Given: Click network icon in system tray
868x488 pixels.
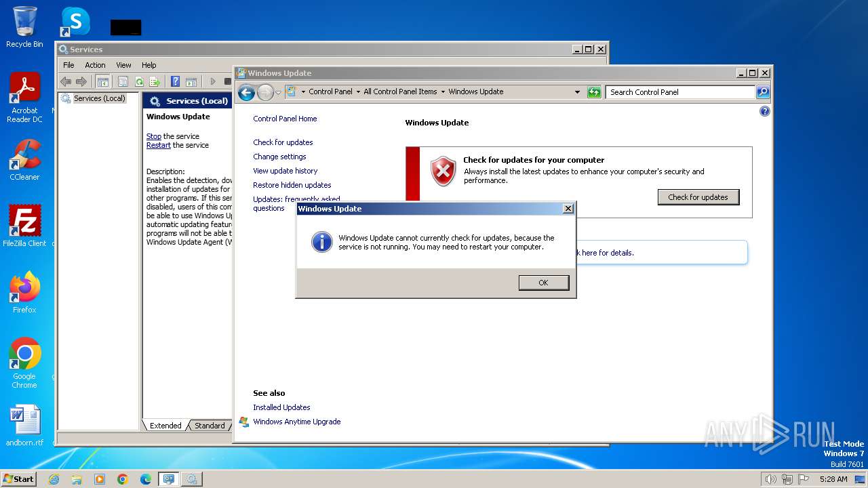Looking at the screenshot, I should pyautogui.click(x=787, y=479).
